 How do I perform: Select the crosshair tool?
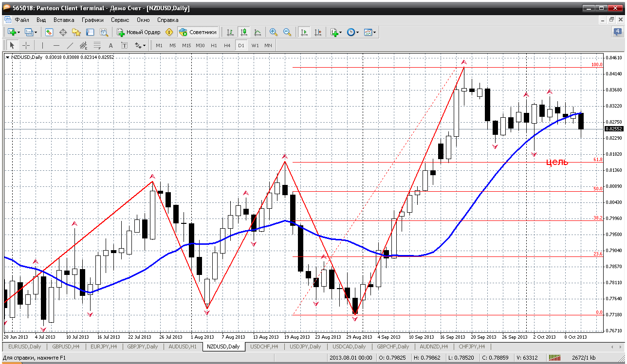click(x=26, y=45)
